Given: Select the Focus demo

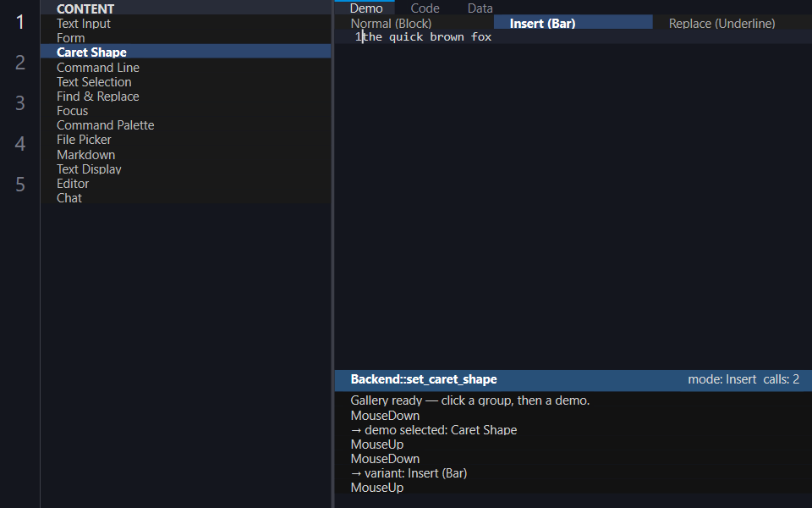Looking at the screenshot, I should [x=185, y=111].
